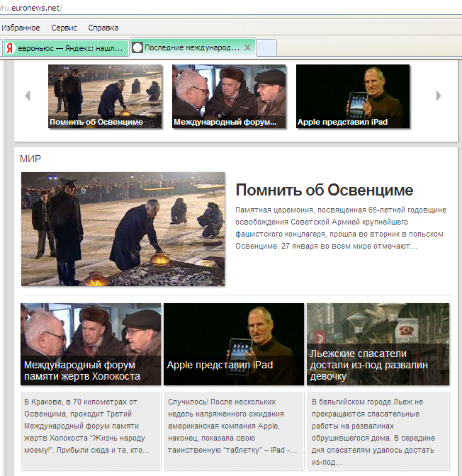
Task: Click the page favicon on the active tab
Action: pos(137,47)
